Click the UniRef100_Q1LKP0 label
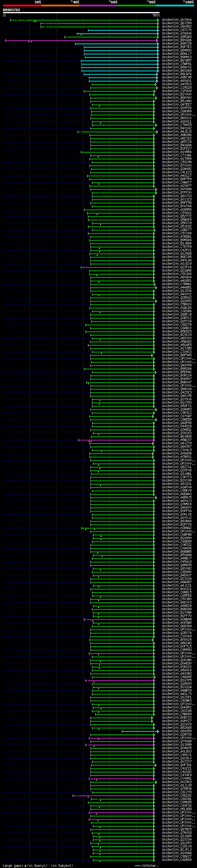This screenshot has width=197, height=868. point(176,843)
